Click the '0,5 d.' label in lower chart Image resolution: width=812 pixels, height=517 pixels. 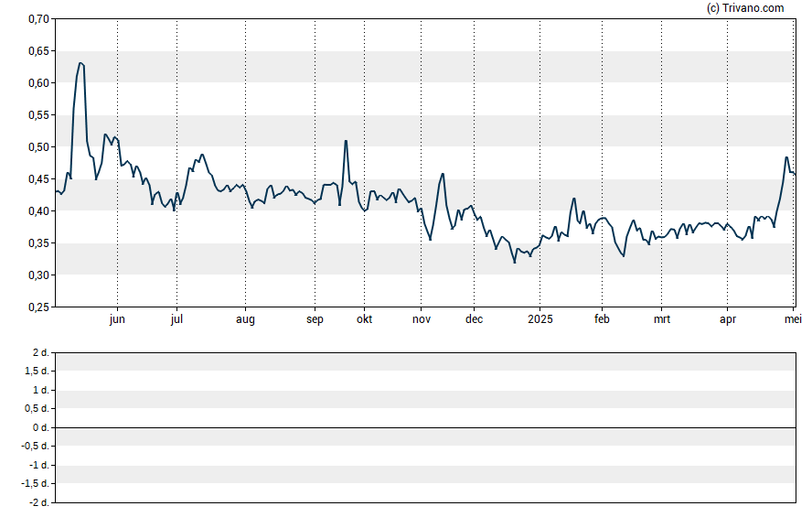(x=37, y=409)
